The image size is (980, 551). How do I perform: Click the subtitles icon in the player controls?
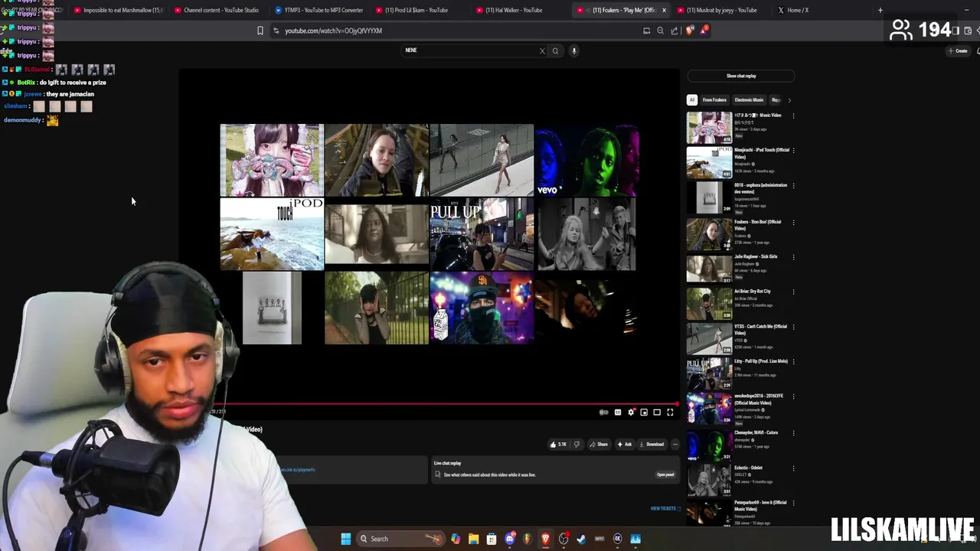(618, 412)
